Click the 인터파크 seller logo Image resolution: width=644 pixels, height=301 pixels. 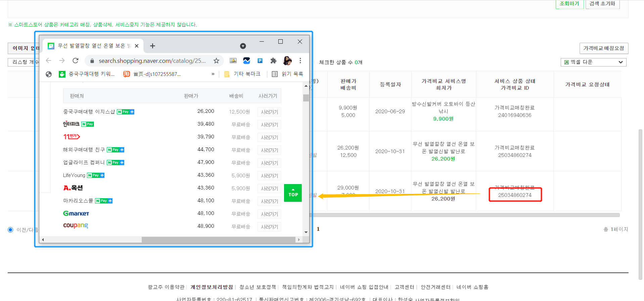[x=71, y=124]
